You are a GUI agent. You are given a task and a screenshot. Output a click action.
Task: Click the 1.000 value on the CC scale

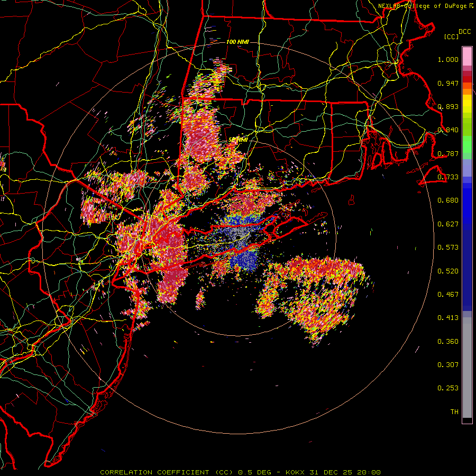(448, 59)
